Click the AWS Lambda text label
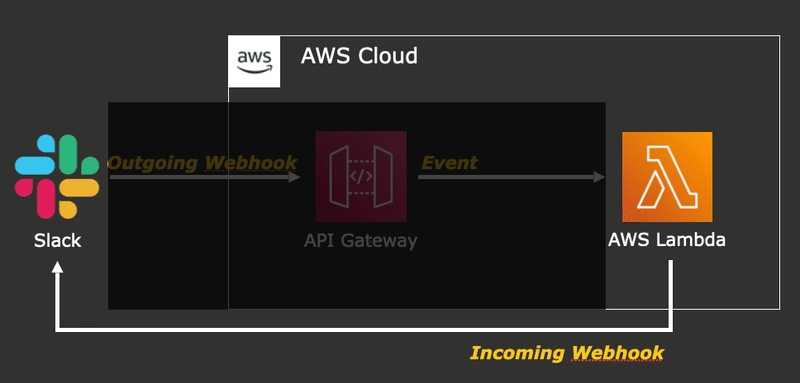Viewport: 800px width, 383px height. click(x=666, y=239)
